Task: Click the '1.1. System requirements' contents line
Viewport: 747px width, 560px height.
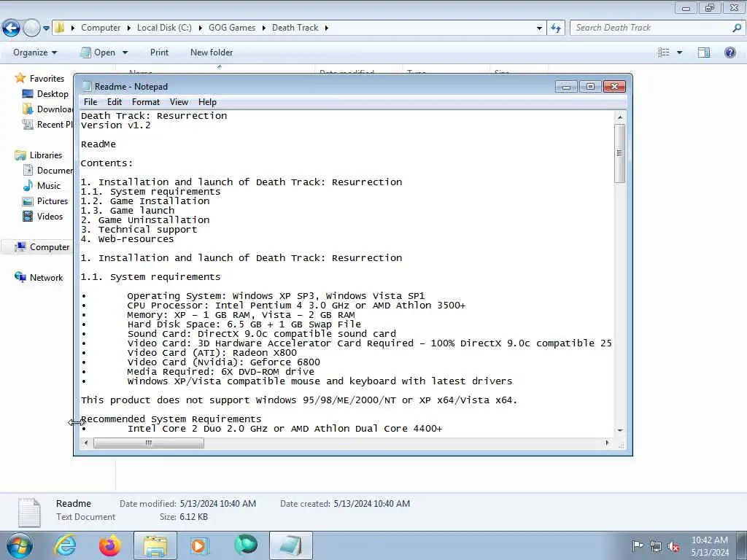Action: (x=150, y=192)
